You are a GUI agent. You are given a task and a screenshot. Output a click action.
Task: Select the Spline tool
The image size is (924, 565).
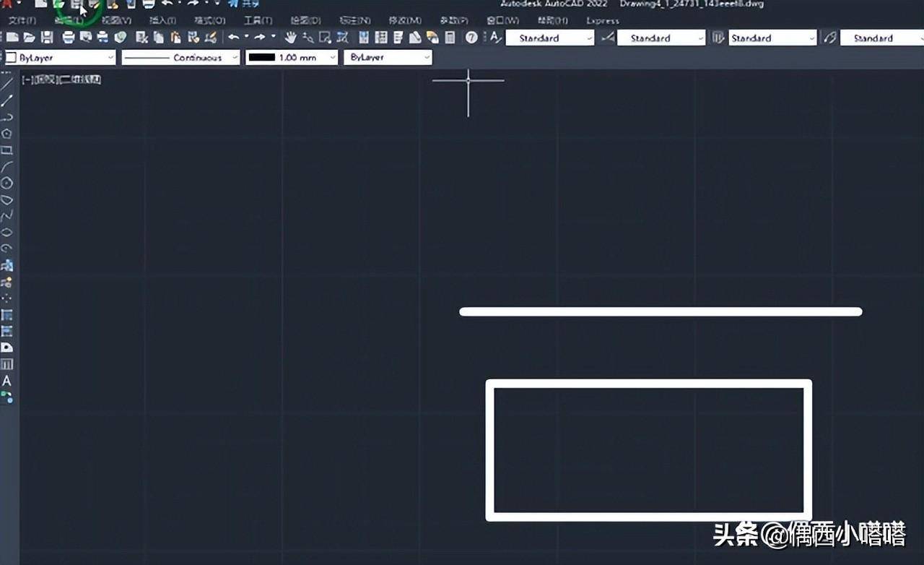click(x=7, y=215)
